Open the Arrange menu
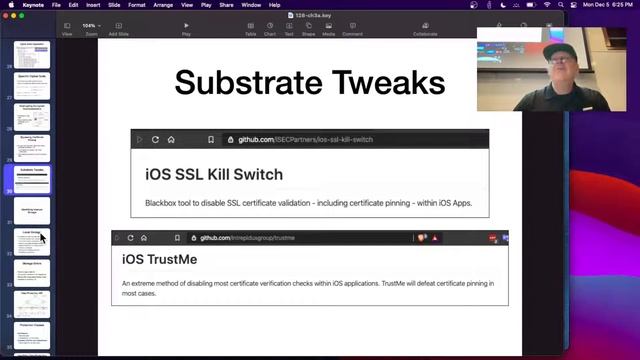The width and height of the screenshot is (640, 360). [x=163, y=5]
